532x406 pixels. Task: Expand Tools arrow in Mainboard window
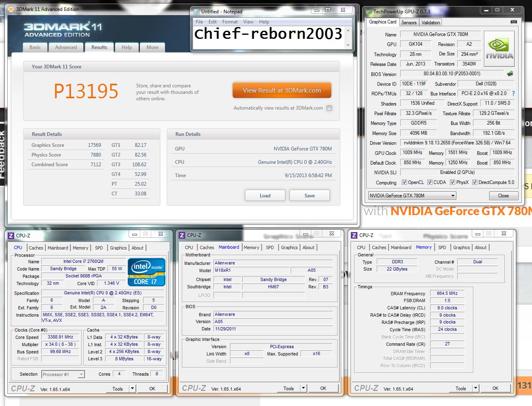point(303,388)
